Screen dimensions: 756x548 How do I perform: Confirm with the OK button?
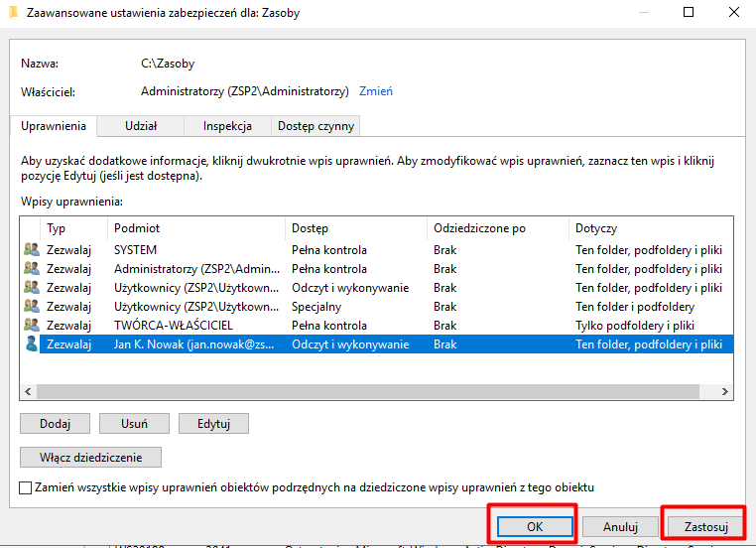click(534, 526)
